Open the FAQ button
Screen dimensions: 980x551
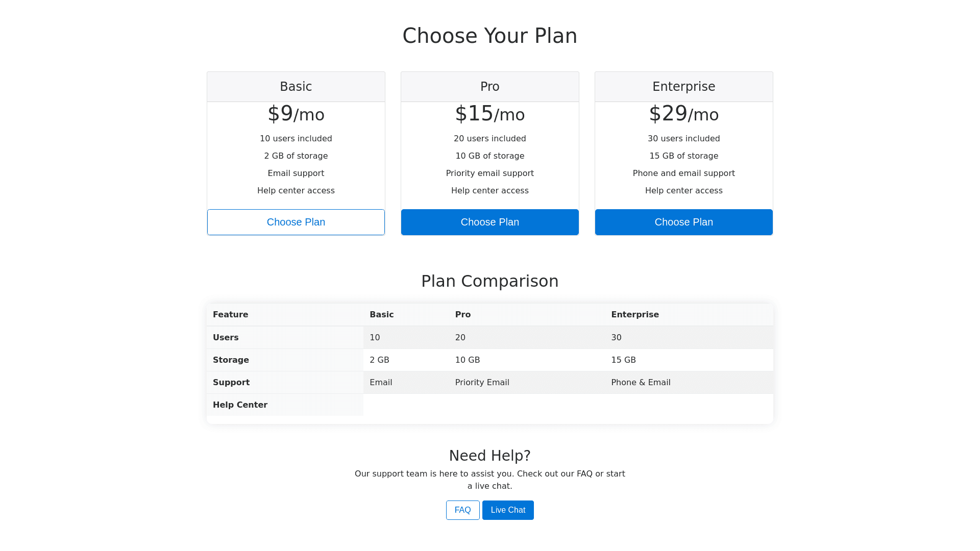462,510
